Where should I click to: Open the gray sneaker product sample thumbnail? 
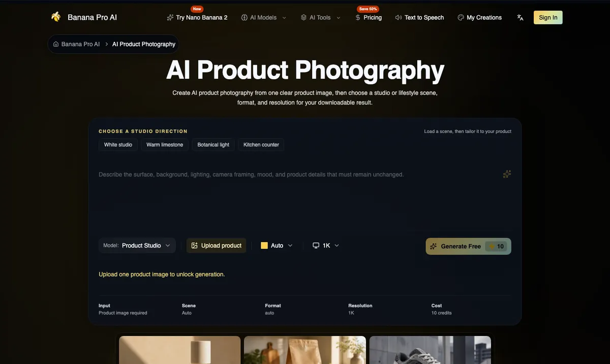point(430,350)
